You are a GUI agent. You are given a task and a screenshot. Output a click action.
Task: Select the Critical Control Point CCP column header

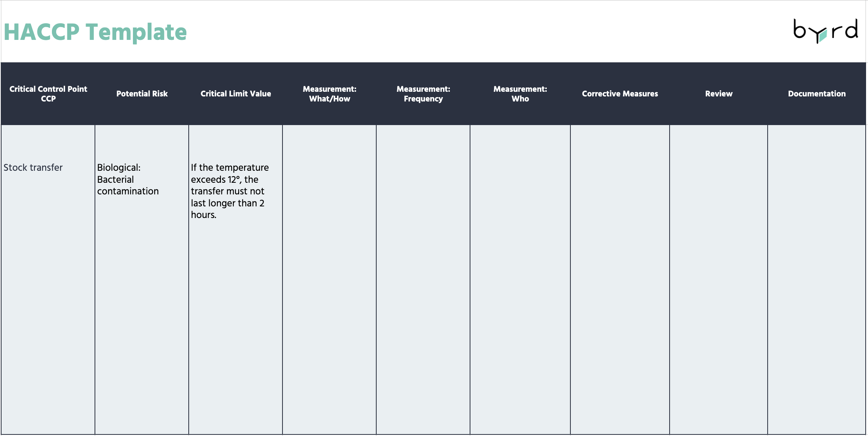tap(49, 93)
